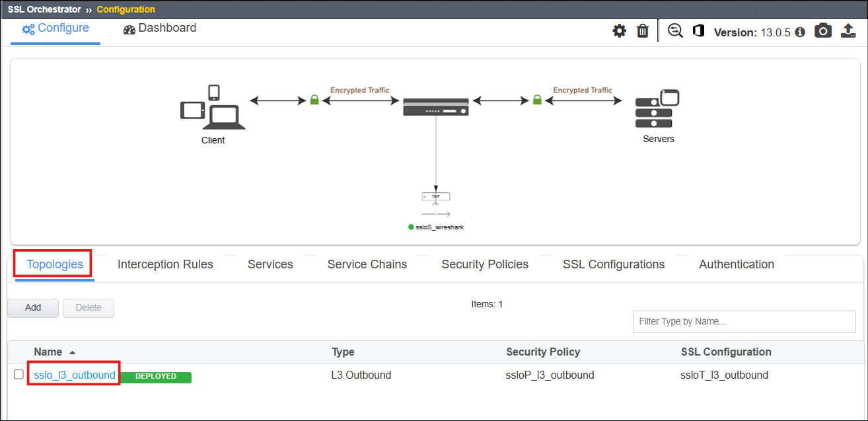Click the magnifier icon with arrows
This screenshot has width=868, height=421.
pos(675,31)
